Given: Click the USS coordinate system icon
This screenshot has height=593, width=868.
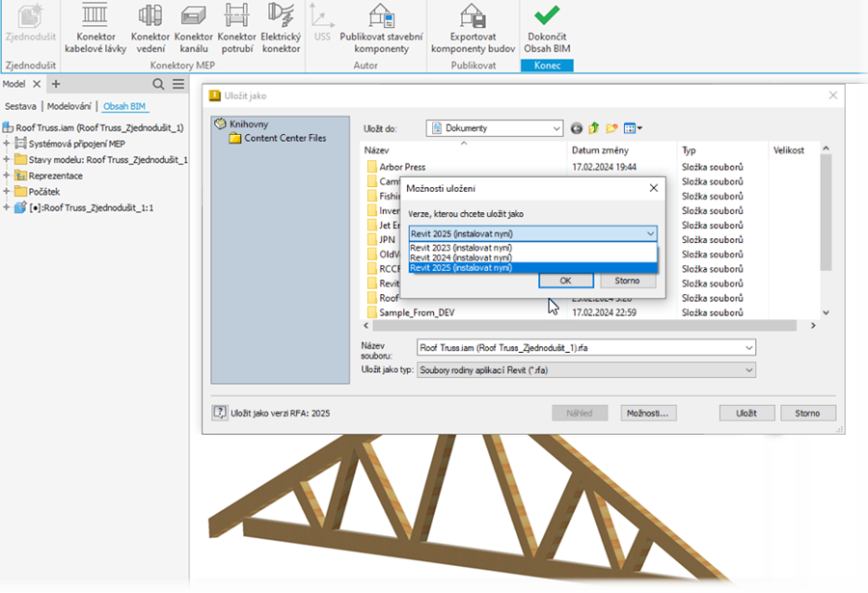Looking at the screenshot, I should (x=321, y=23).
